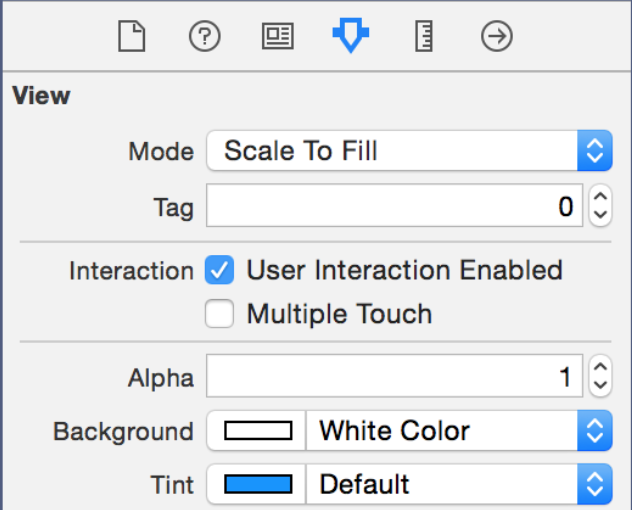Click the blue Tint color swatch
The height and width of the screenshot is (510, 632).
[x=258, y=484]
